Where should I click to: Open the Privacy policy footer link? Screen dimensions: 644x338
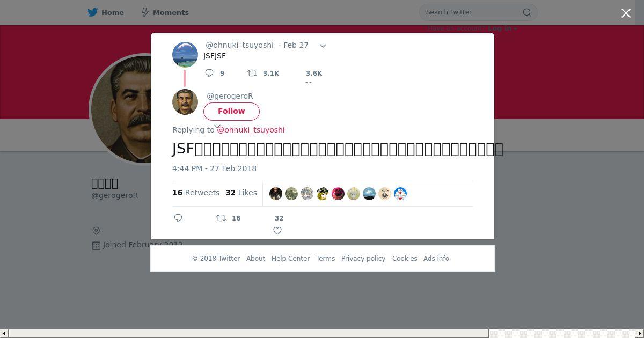(363, 259)
